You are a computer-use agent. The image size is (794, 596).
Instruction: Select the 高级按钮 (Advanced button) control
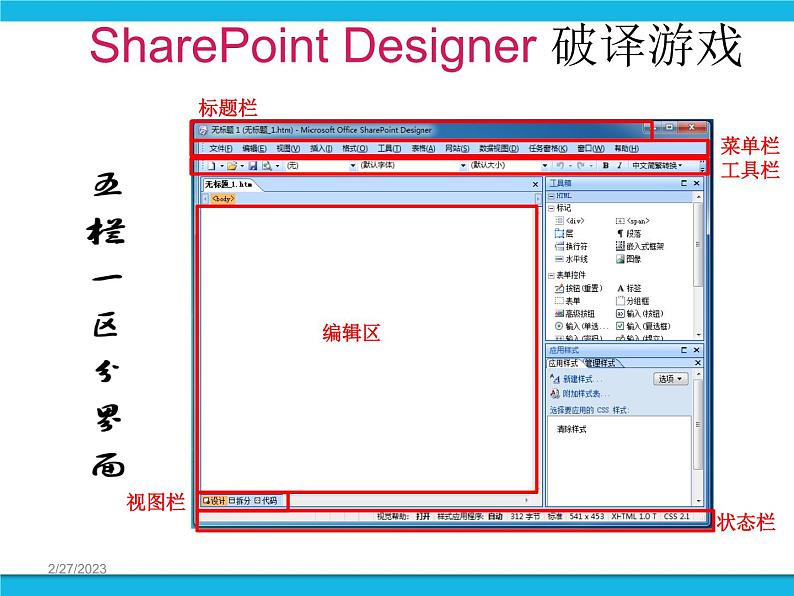pos(575,313)
